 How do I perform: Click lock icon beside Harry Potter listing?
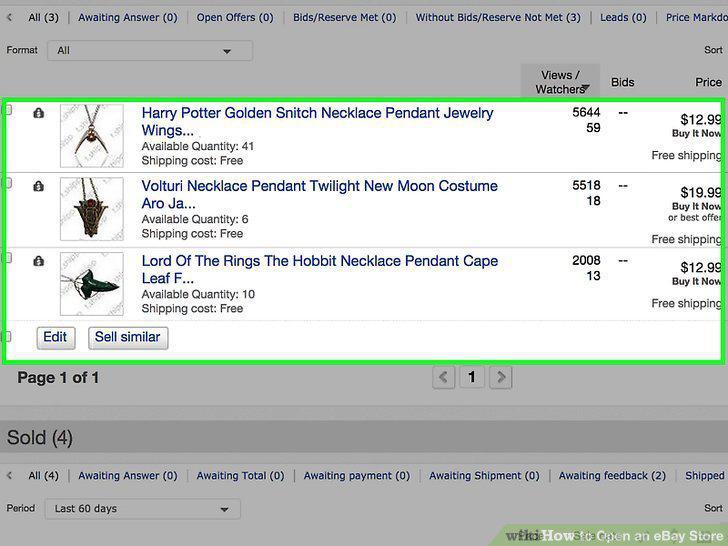click(39, 113)
